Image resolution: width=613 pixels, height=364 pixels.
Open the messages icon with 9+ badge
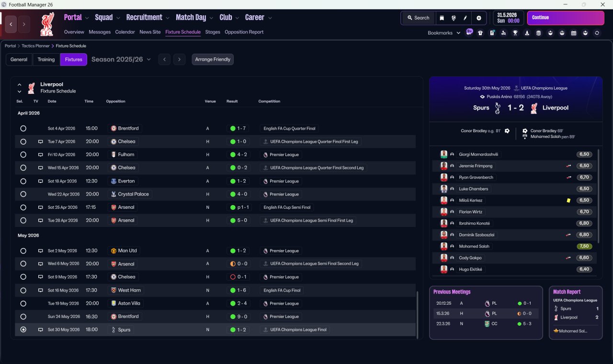click(x=469, y=32)
